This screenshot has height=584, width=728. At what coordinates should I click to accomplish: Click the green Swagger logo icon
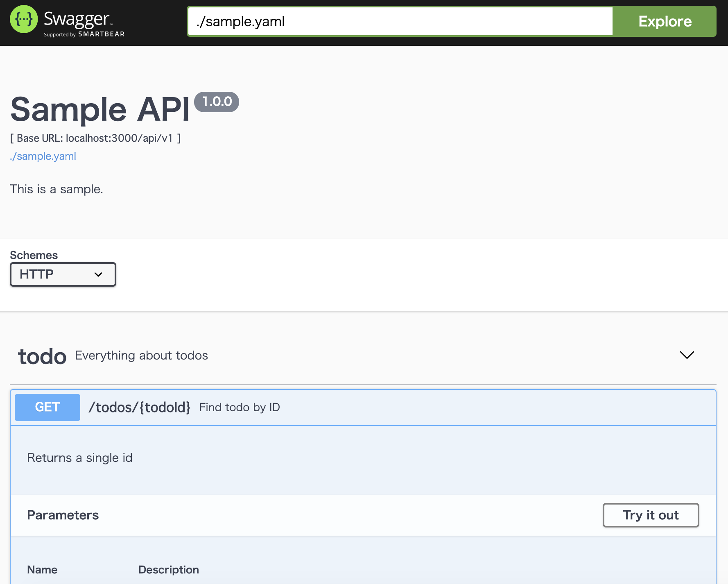click(24, 19)
